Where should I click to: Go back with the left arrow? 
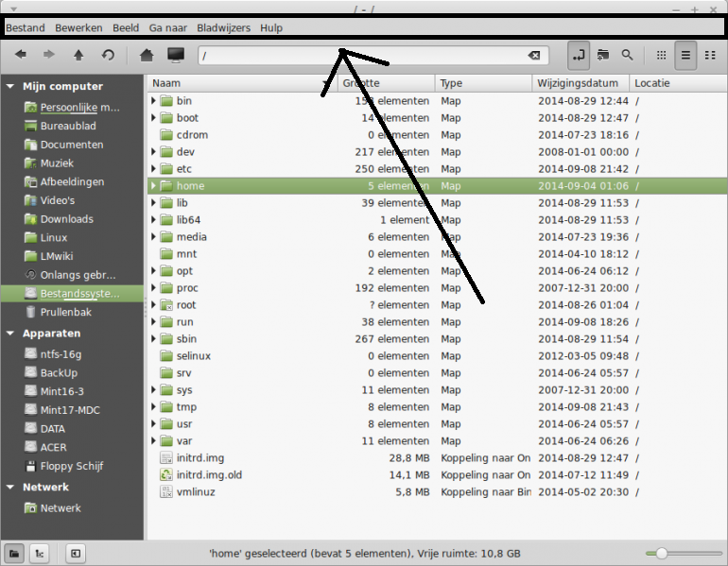[x=21, y=55]
